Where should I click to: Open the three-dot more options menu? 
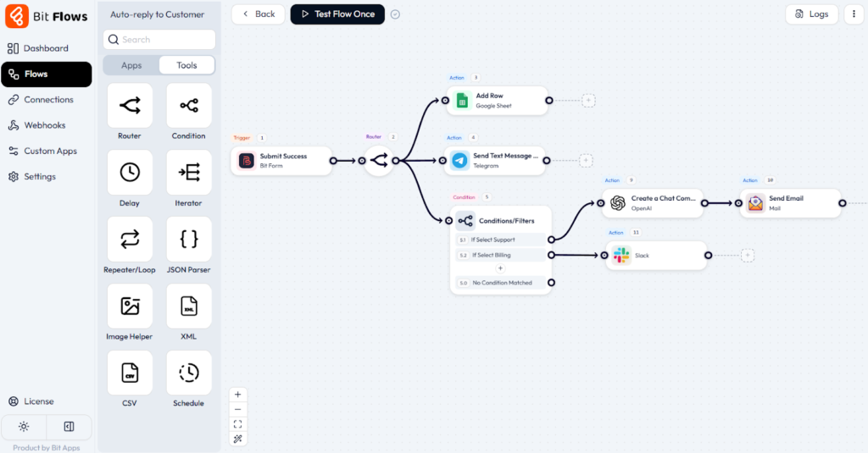[x=853, y=14]
